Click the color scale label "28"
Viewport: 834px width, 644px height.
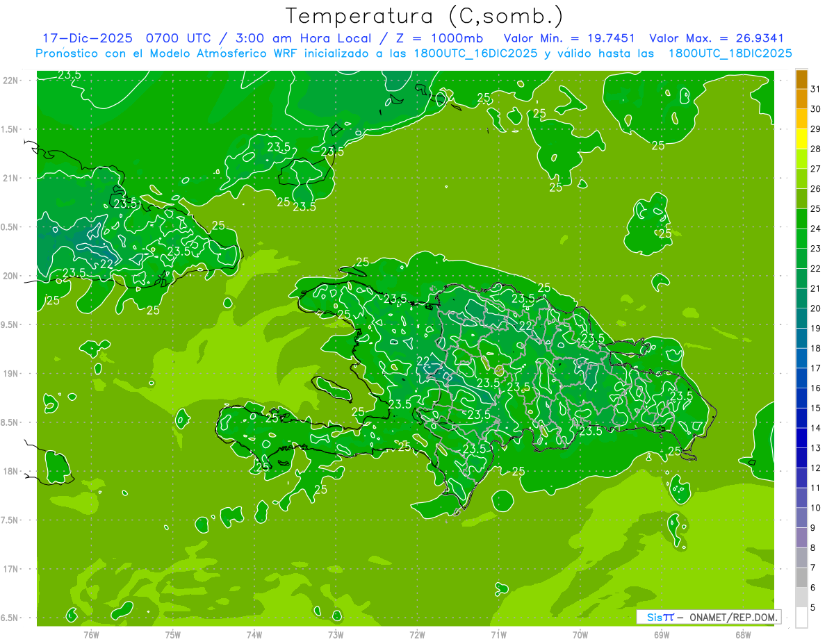[x=815, y=149]
